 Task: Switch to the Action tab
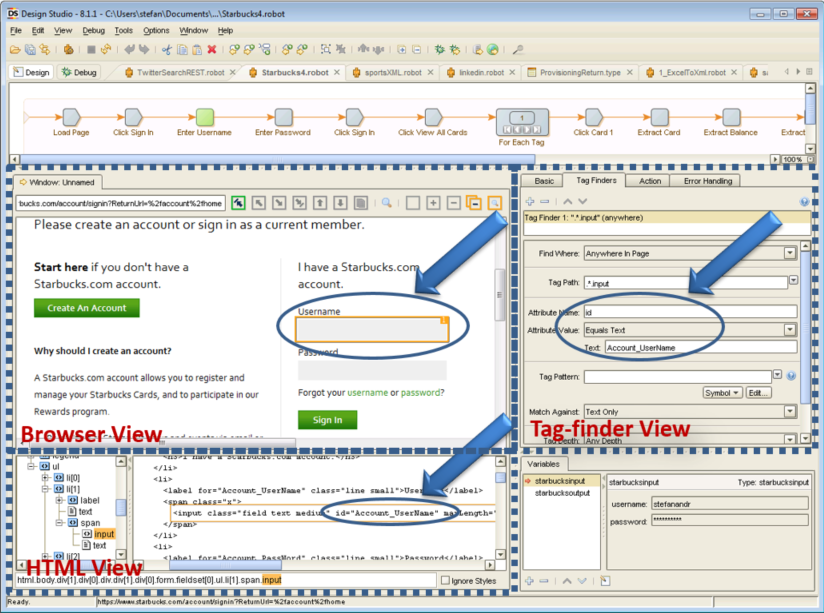(x=650, y=181)
